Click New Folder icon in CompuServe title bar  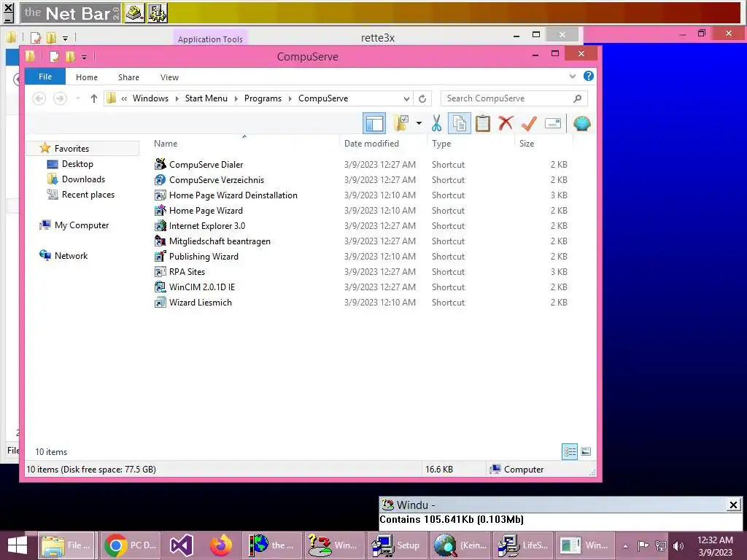click(x=70, y=57)
